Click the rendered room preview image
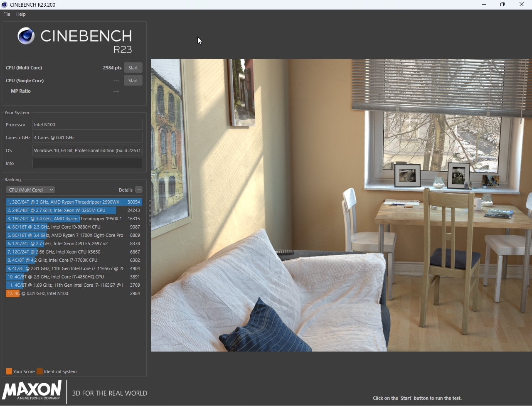The height and width of the screenshot is (406, 532). pos(341,205)
